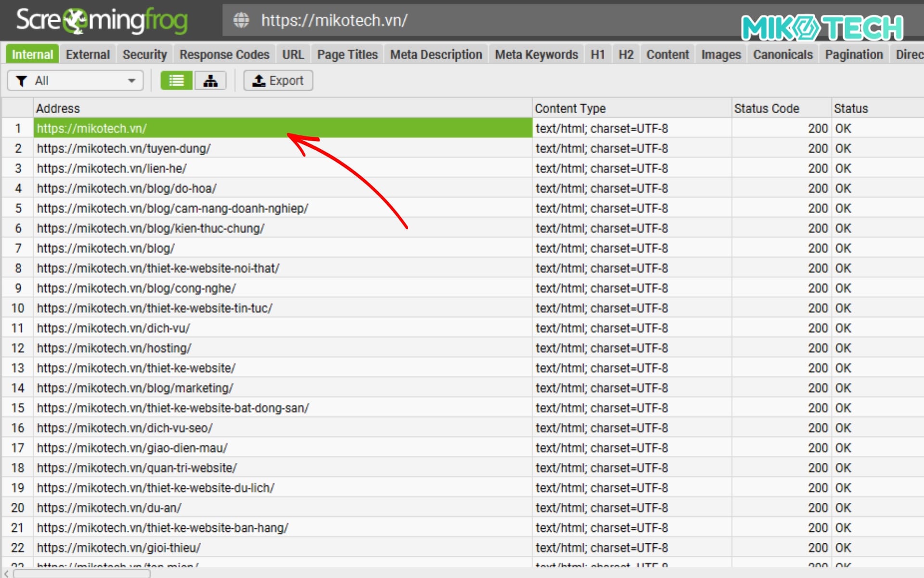Click the globe icon in URL bar

[241, 20]
